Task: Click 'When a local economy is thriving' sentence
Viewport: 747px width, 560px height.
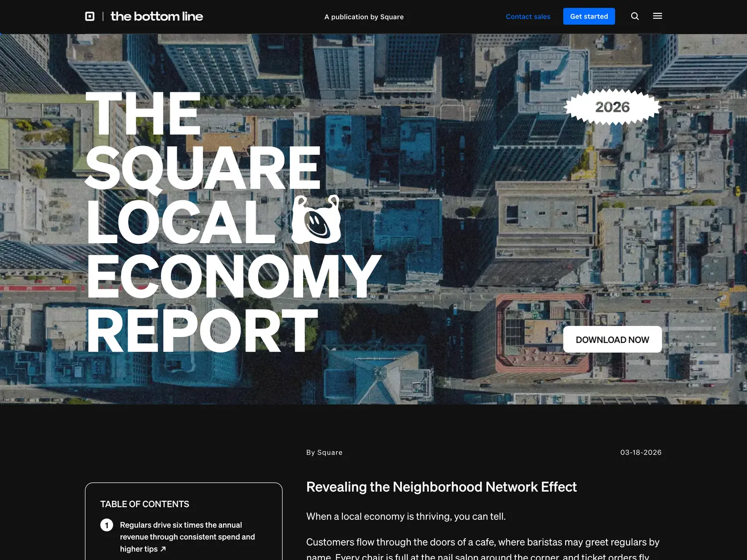Action: pos(406,516)
